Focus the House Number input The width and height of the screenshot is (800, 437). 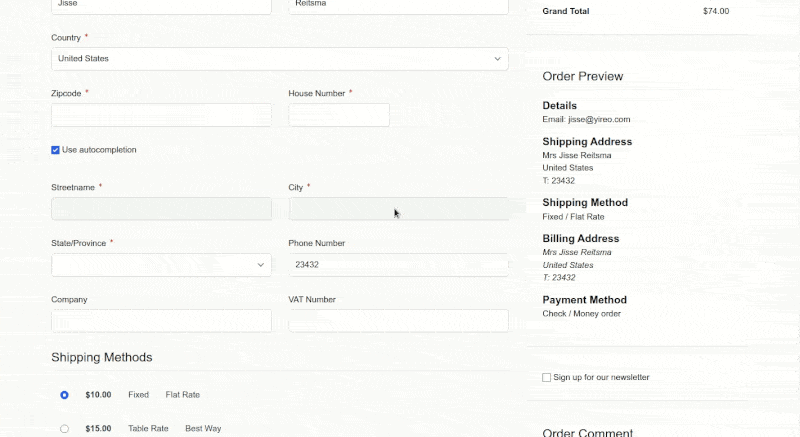338,115
